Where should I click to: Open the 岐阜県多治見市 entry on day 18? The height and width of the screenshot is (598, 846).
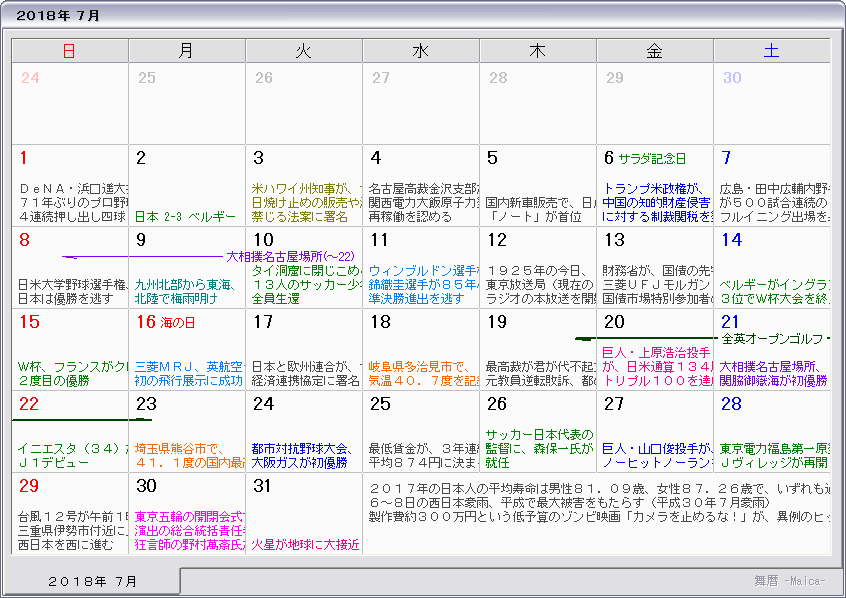point(424,373)
